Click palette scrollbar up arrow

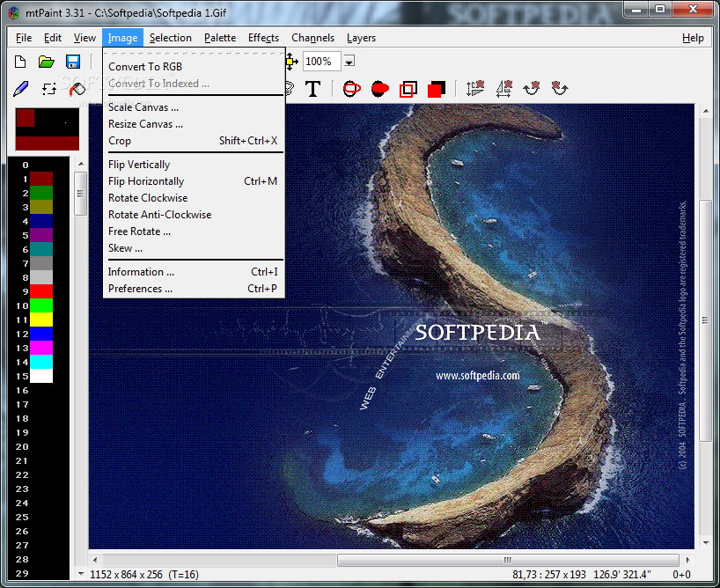coord(81,164)
